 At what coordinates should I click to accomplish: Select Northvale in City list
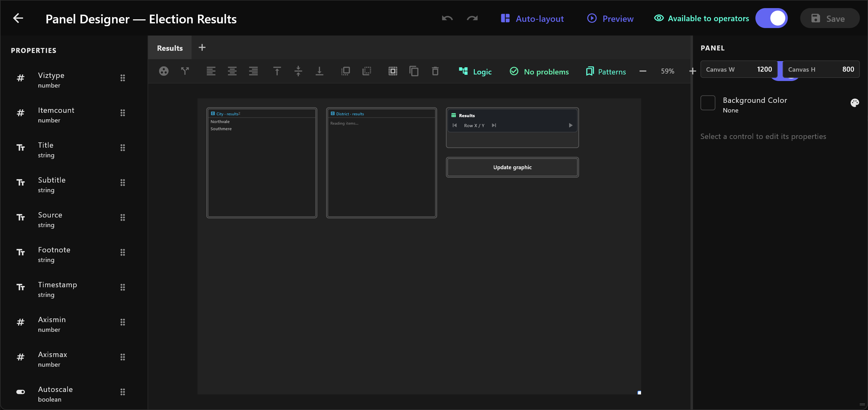tap(220, 122)
